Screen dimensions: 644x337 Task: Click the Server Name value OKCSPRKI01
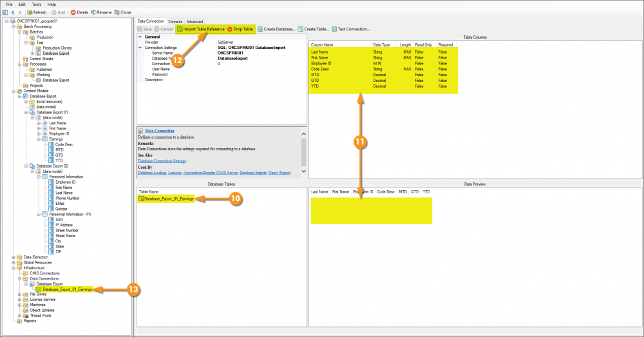point(231,53)
